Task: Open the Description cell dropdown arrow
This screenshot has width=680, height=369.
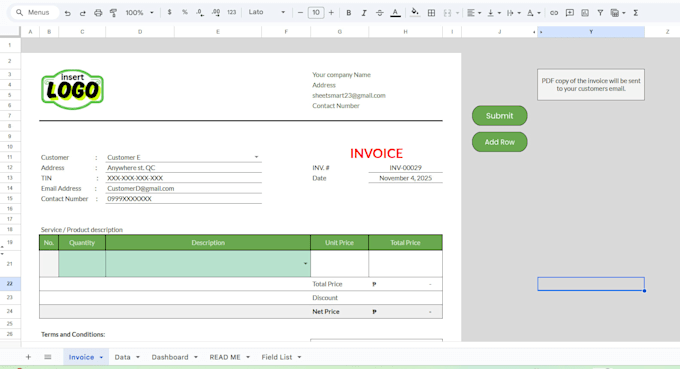Action: [305, 264]
